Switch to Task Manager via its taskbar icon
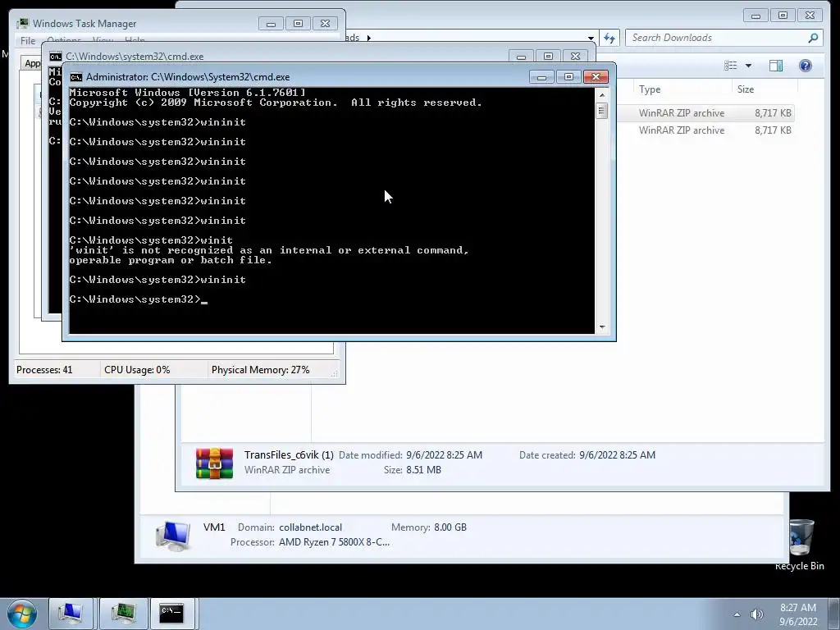 click(x=123, y=614)
